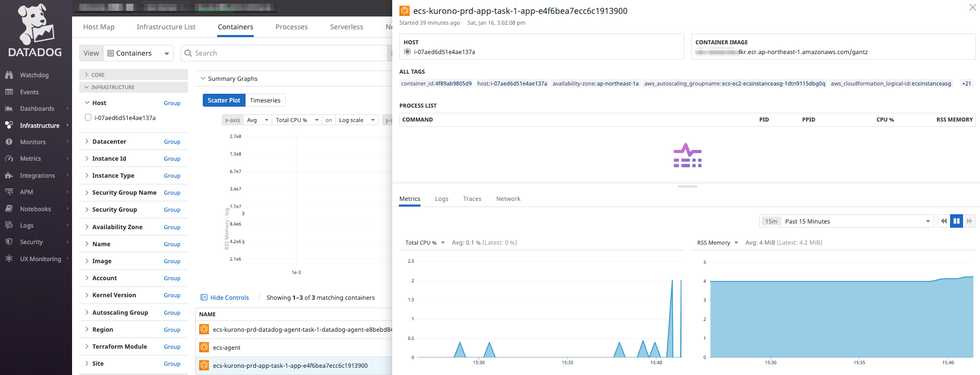Open Watchdog binoculars icon in sidebar
The width and height of the screenshot is (980, 375).
pos(9,75)
